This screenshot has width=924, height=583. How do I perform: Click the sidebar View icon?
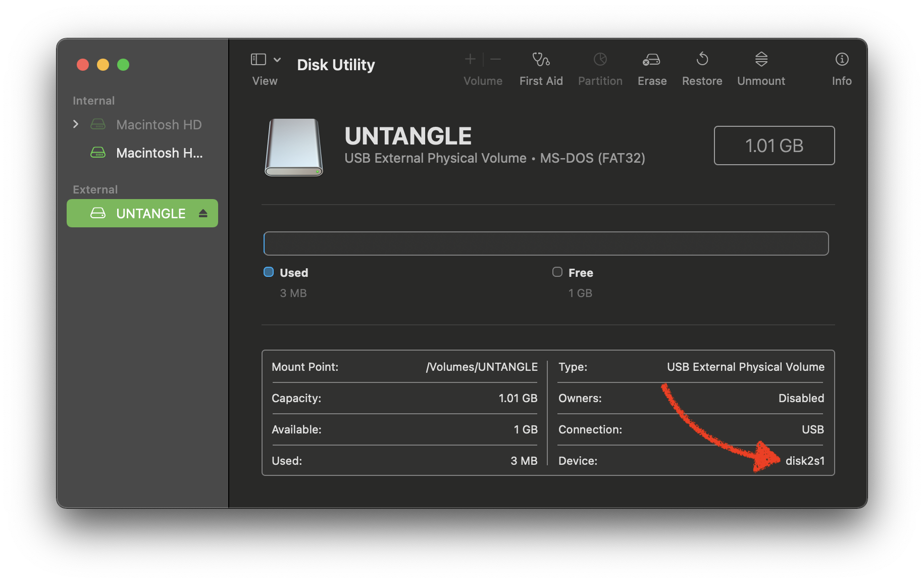(258, 60)
